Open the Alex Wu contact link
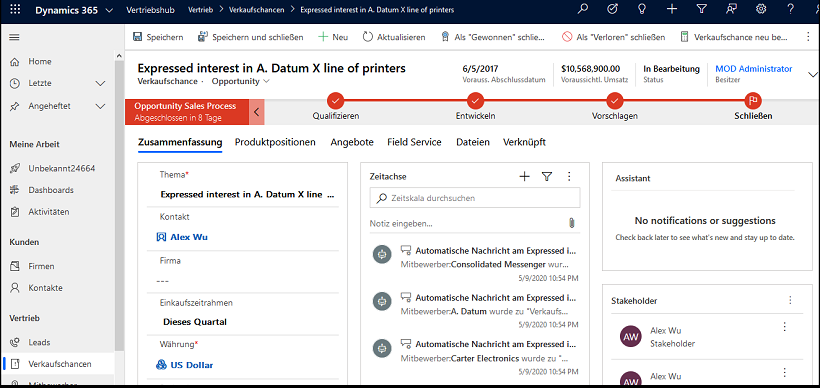 [189, 237]
